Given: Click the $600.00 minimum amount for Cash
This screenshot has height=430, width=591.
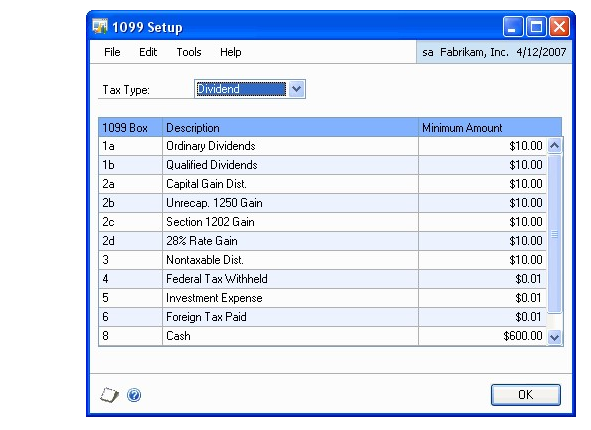Looking at the screenshot, I should tap(482, 336).
